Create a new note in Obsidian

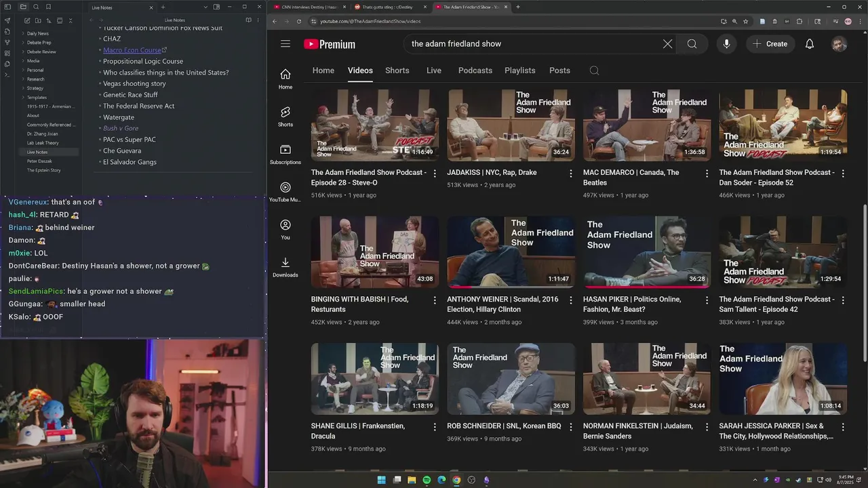[x=26, y=21]
